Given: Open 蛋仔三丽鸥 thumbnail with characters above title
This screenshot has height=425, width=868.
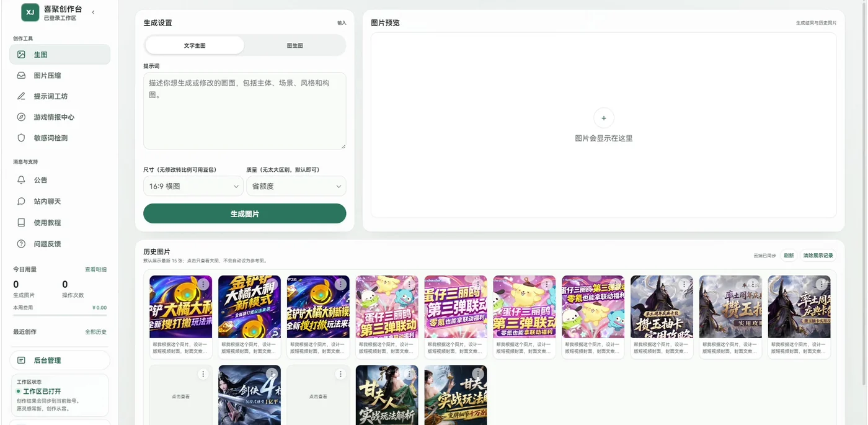Looking at the screenshot, I should click(x=387, y=306).
